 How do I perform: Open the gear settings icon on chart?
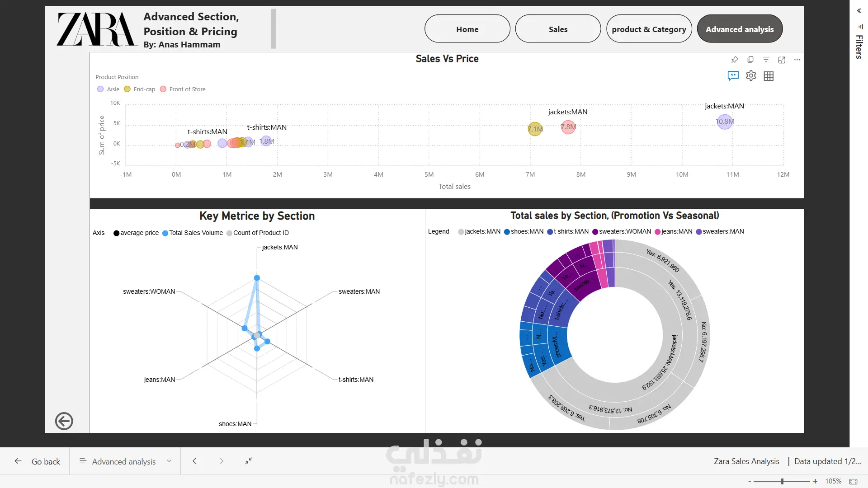(751, 76)
